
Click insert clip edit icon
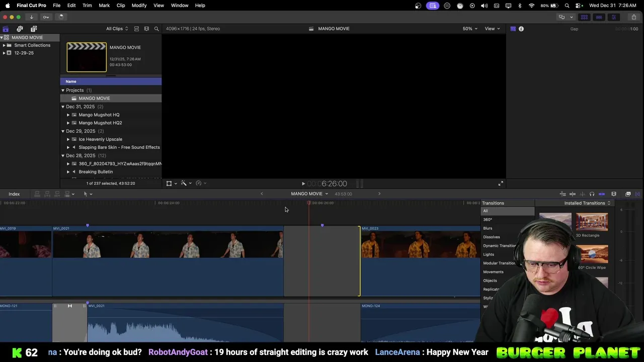click(x=47, y=194)
